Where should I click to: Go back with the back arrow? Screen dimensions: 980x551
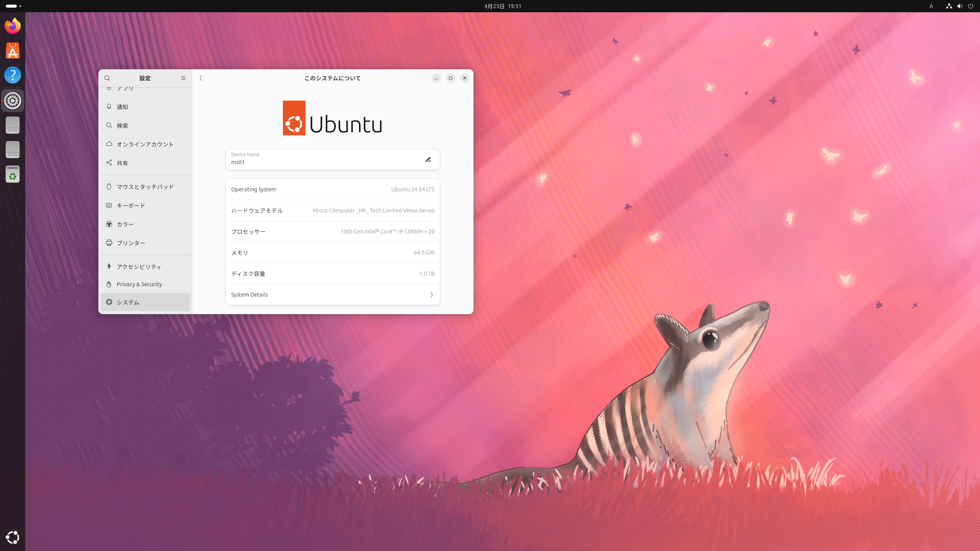point(201,78)
